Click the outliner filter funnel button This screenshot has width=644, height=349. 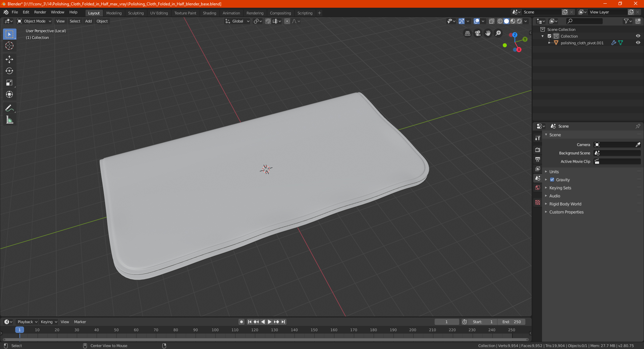628,21
